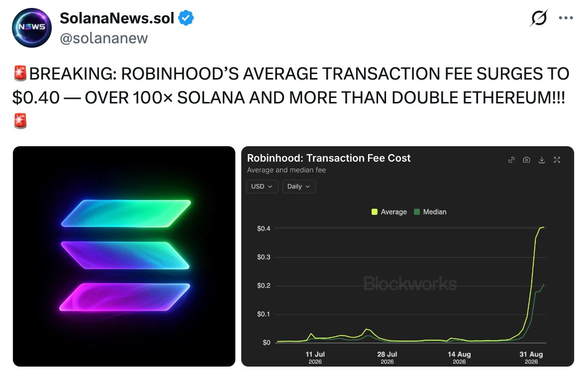Click the SolanaNews.sol display name
The image size is (588, 377).
pos(117,18)
